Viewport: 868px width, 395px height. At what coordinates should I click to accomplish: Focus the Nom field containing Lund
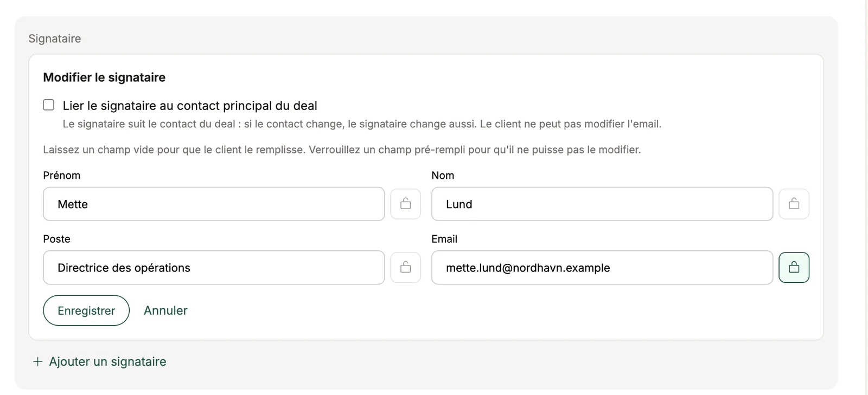point(602,204)
